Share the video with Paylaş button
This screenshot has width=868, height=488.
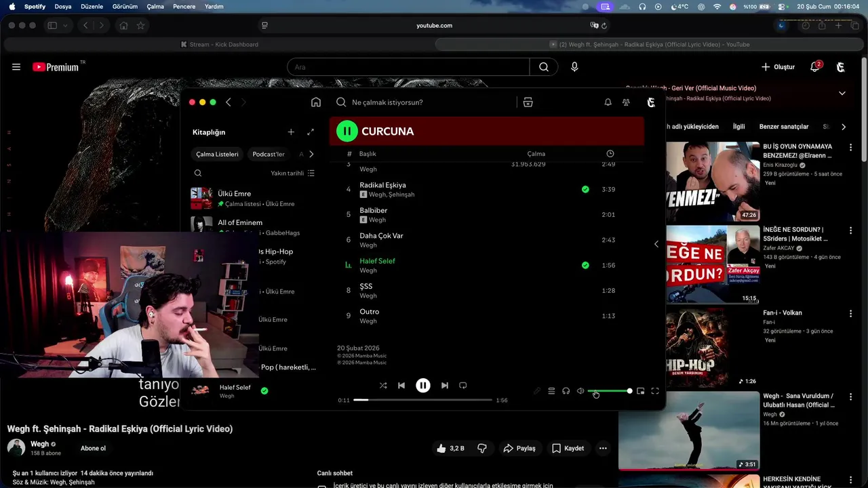(x=519, y=448)
